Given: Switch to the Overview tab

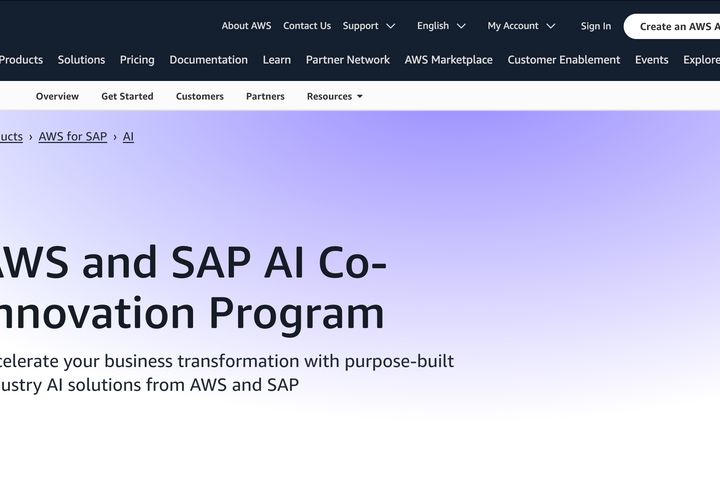Looking at the screenshot, I should [x=57, y=96].
